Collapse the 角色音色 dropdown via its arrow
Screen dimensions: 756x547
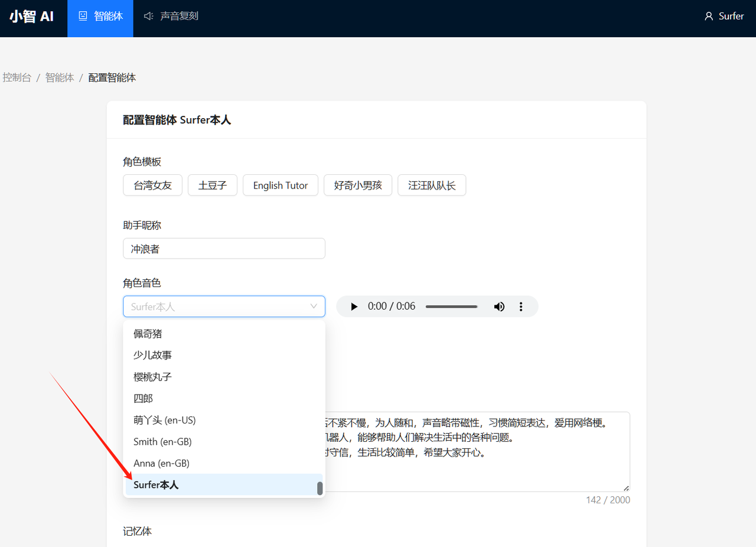coord(314,306)
